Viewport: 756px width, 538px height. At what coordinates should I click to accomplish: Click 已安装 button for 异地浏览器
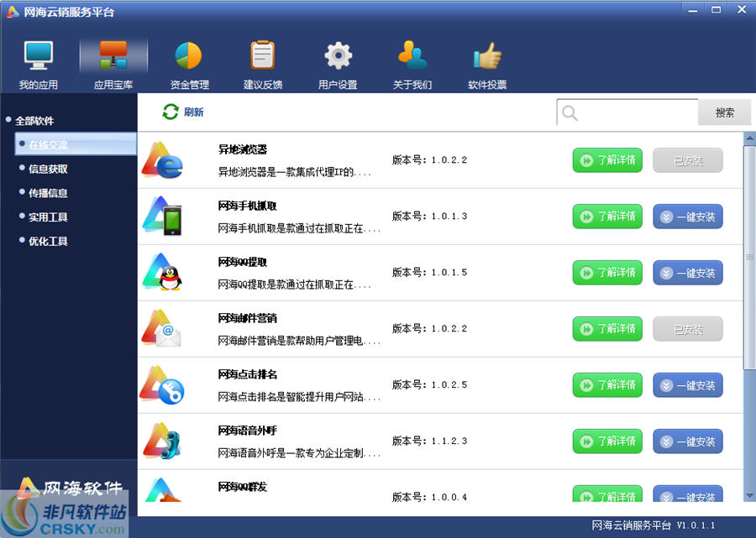click(688, 160)
